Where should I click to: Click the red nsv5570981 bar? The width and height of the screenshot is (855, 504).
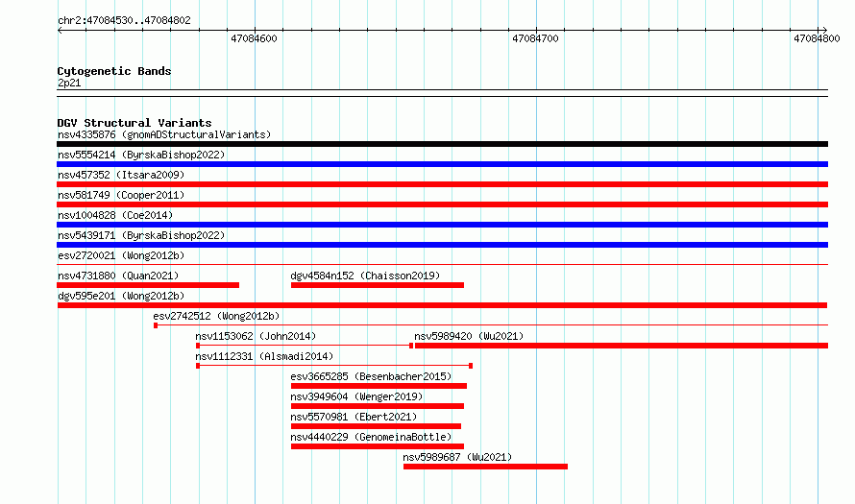(x=376, y=426)
